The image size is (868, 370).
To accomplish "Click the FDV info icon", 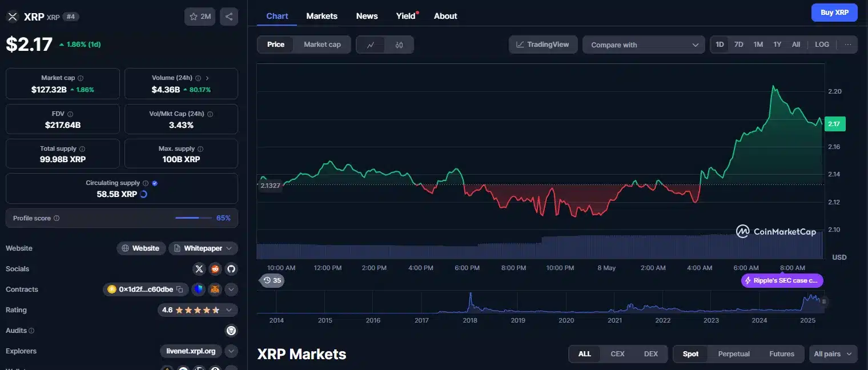I will [x=70, y=114].
